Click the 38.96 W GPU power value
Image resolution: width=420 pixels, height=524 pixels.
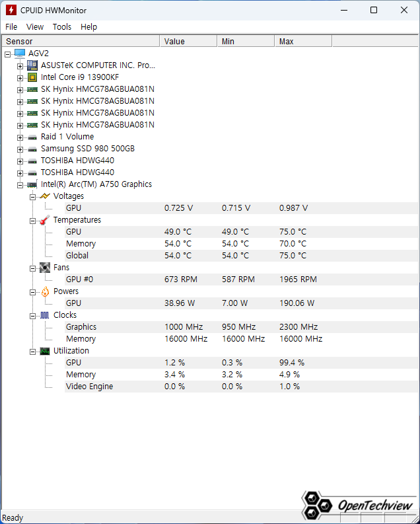click(x=180, y=303)
